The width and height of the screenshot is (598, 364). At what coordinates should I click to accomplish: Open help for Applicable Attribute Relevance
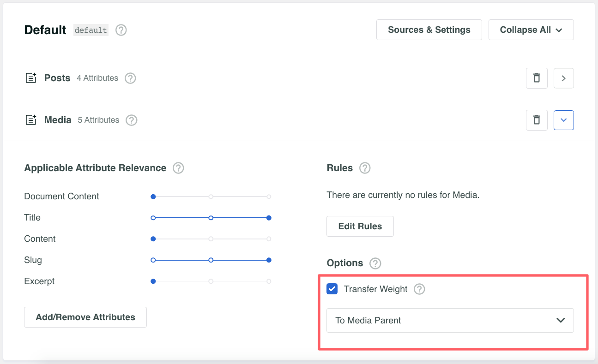coord(178,168)
